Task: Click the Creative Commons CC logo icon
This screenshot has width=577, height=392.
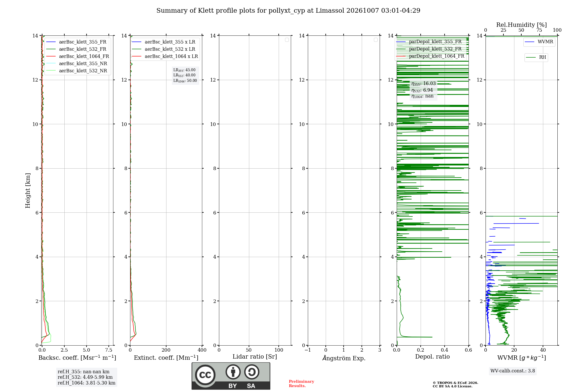Action: coord(205,375)
